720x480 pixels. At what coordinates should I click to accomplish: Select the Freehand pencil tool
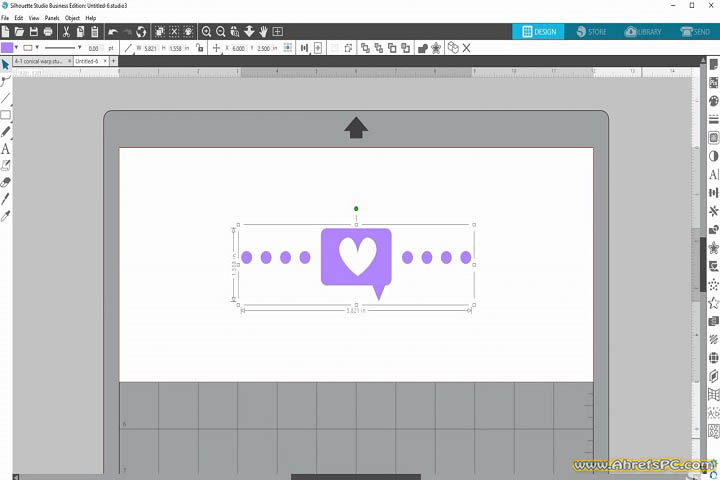6,132
